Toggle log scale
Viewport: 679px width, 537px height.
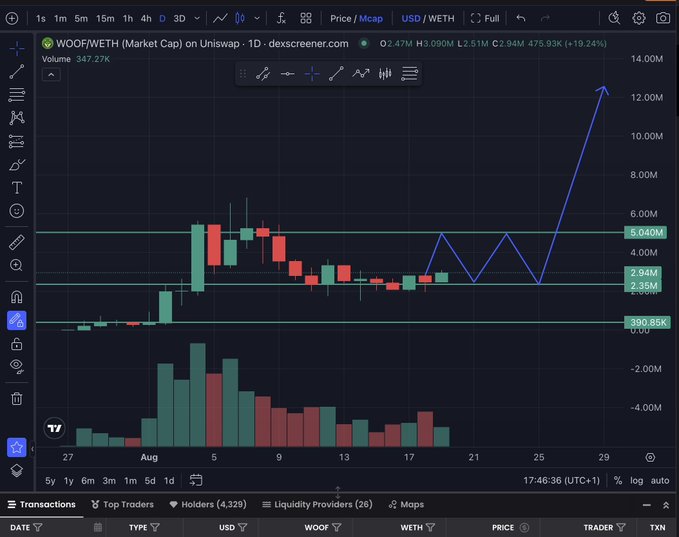click(637, 481)
